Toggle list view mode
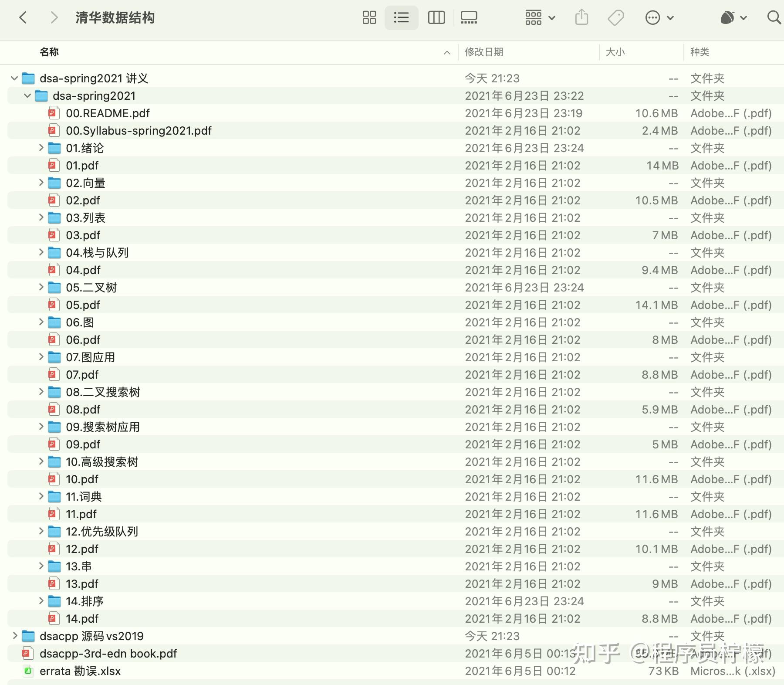This screenshot has width=784, height=685. [401, 17]
